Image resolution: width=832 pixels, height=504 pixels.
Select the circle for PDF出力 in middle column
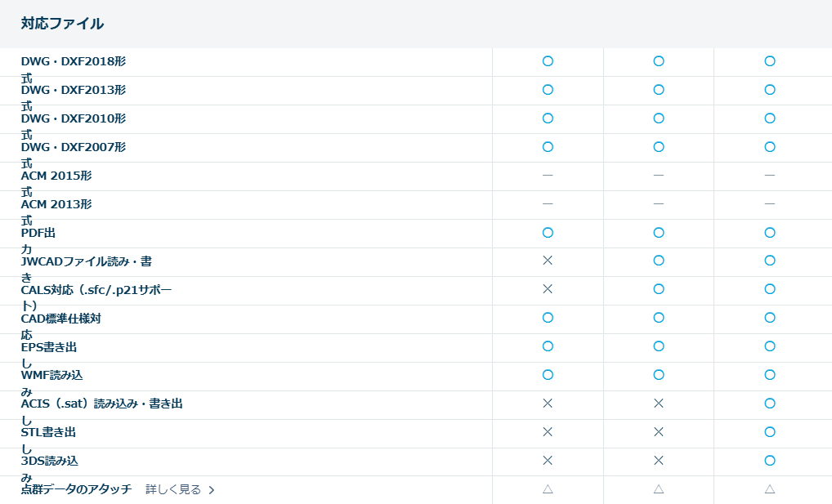coord(659,233)
